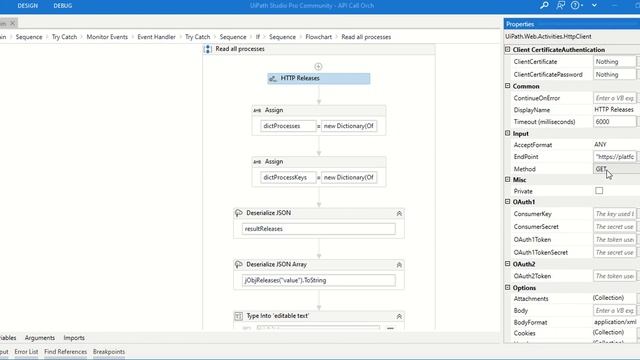Add activity using plus icon above HTTP Releases

tap(318, 66)
